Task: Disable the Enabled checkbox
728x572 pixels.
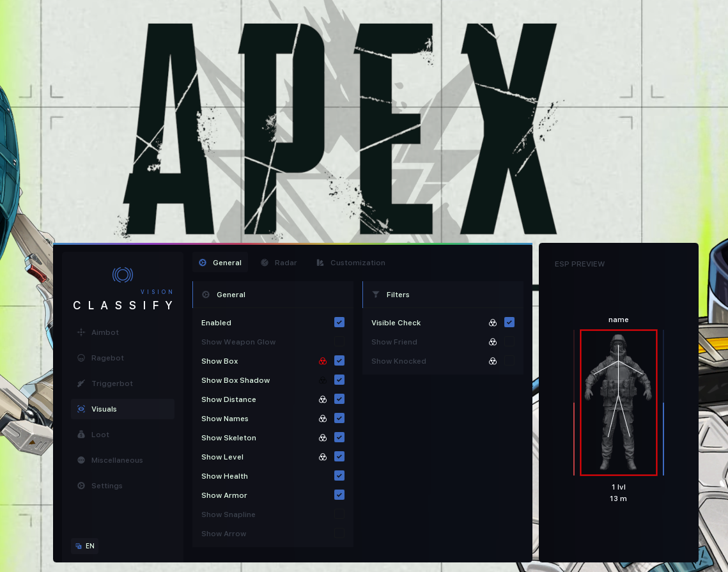Action: pyautogui.click(x=339, y=322)
